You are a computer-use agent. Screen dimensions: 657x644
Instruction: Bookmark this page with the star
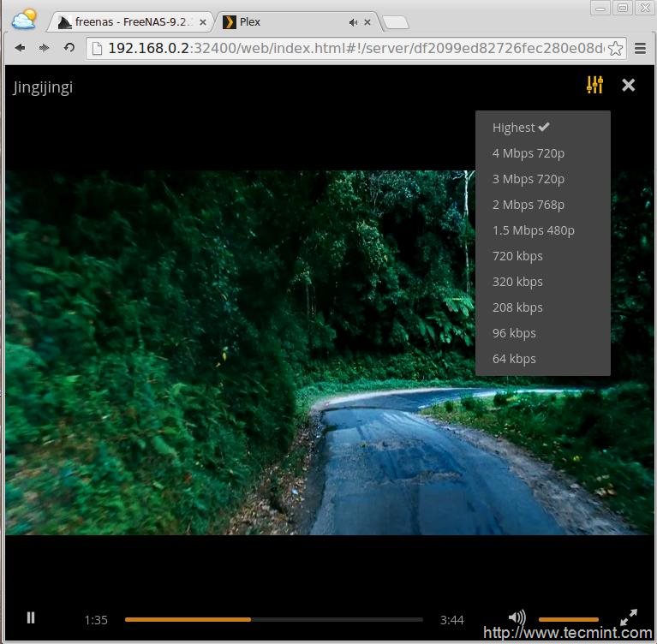tap(616, 49)
